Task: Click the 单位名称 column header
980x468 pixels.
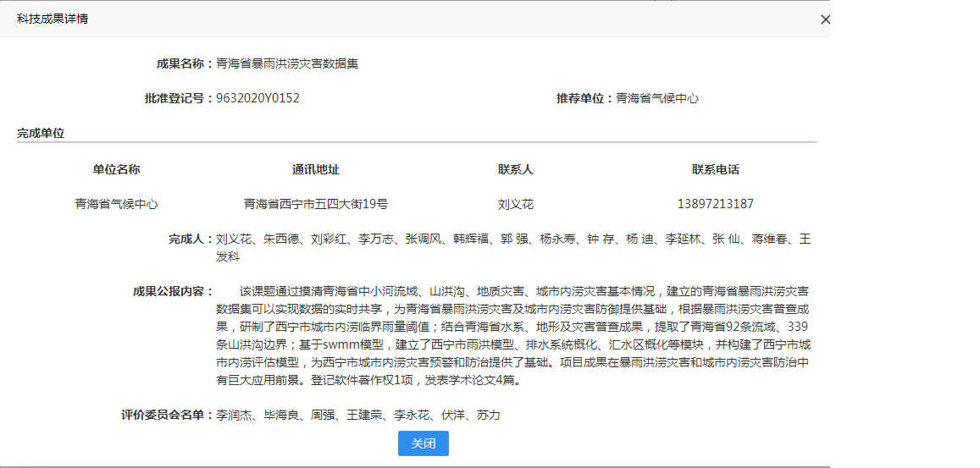Action: 116,169
